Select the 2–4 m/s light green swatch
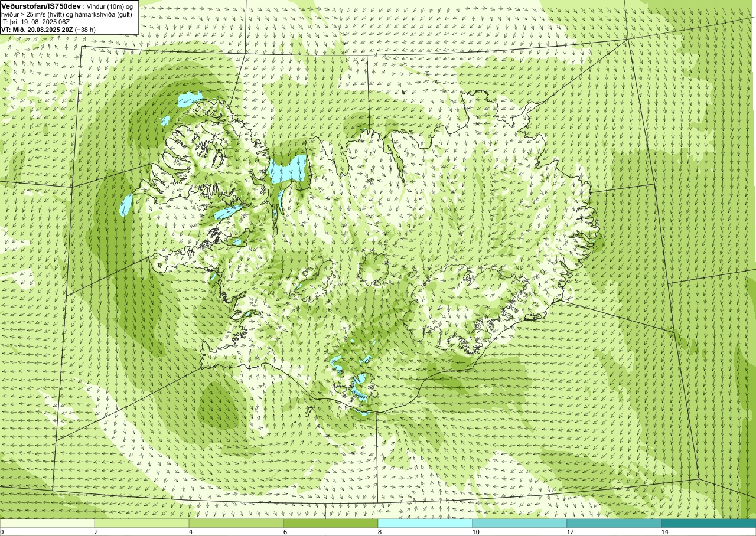The image size is (756, 536). [142, 523]
